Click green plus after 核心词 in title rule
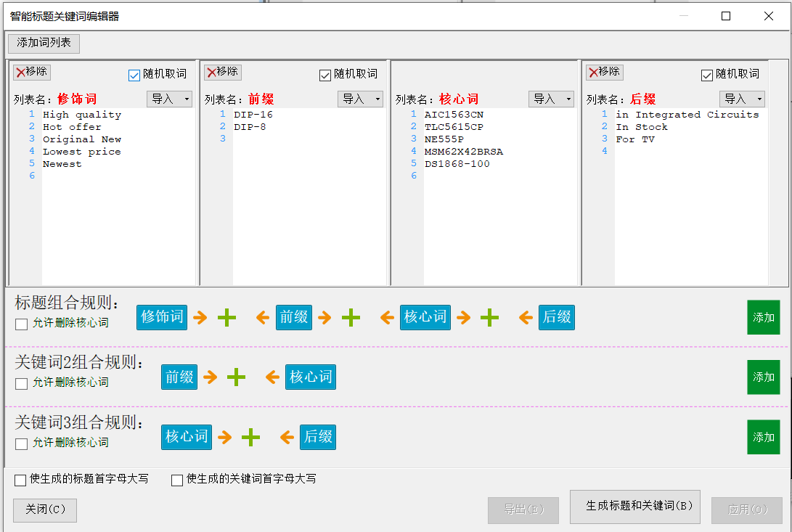The image size is (792, 532). pyautogui.click(x=489, y=317)
